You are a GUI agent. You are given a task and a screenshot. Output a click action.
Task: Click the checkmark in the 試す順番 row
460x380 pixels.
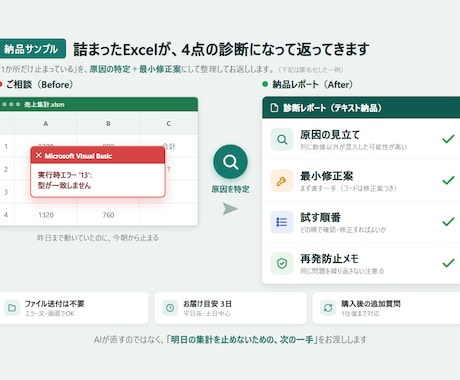tap(448, 221)
